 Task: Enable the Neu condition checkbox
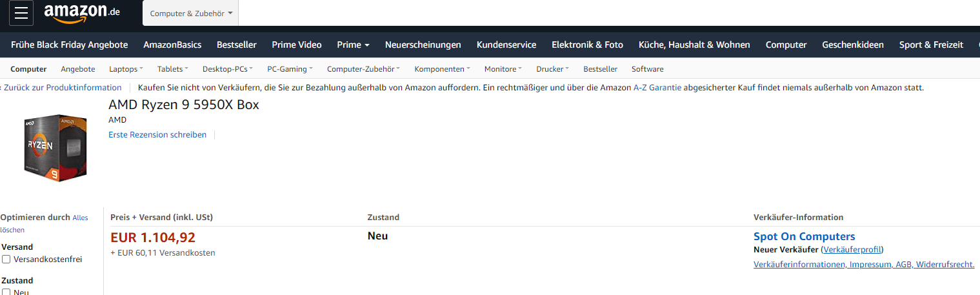click(6, 292)
